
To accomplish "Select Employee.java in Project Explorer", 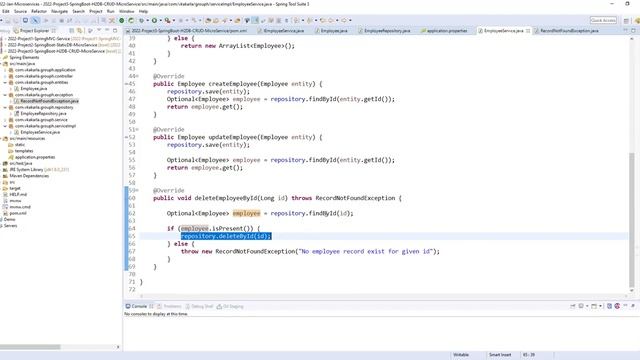I will 33,89.
